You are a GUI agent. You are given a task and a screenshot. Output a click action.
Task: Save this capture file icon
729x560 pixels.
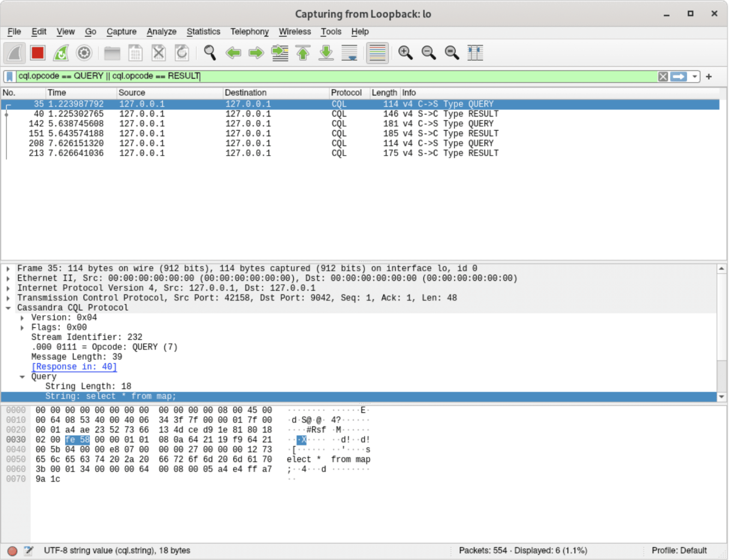135,53
